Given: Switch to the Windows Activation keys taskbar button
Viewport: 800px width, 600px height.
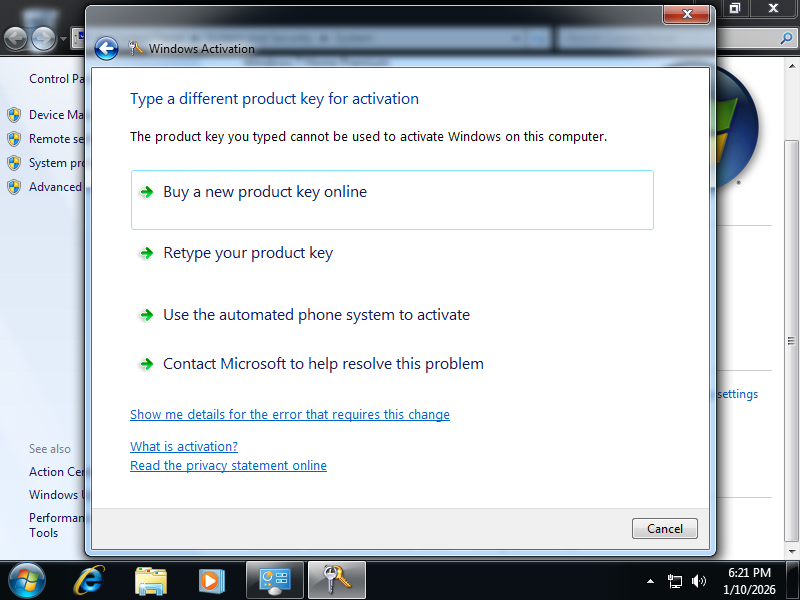Looking at the screenshot, I should pyautogui.click(x=337, y=580).
